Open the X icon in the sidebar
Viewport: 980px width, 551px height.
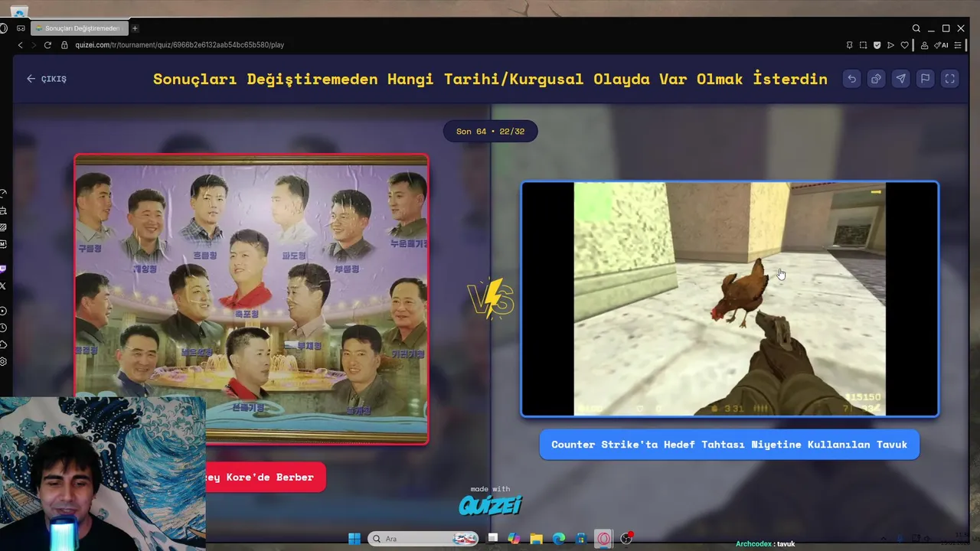(3, 285)
